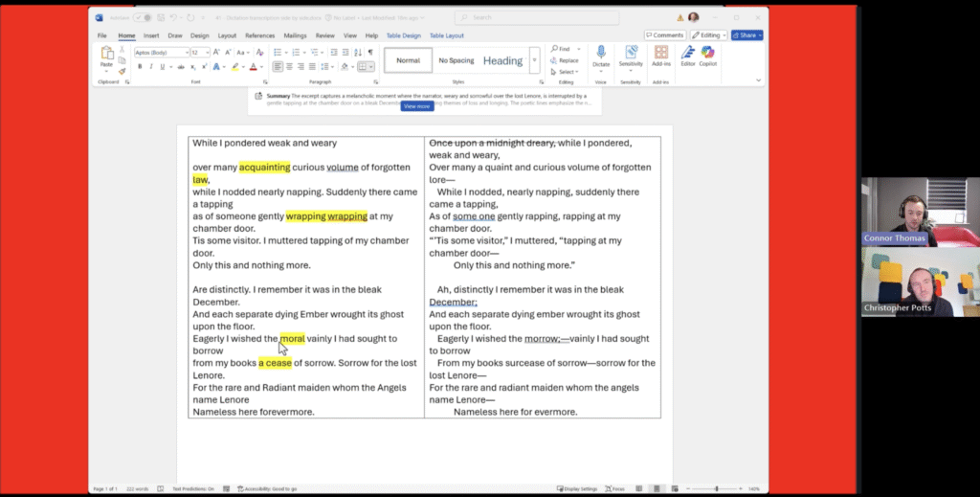Decrease paragraph indent
Image resolution: width=980 pixels, height=497 pixels.
tap(334, 53)
